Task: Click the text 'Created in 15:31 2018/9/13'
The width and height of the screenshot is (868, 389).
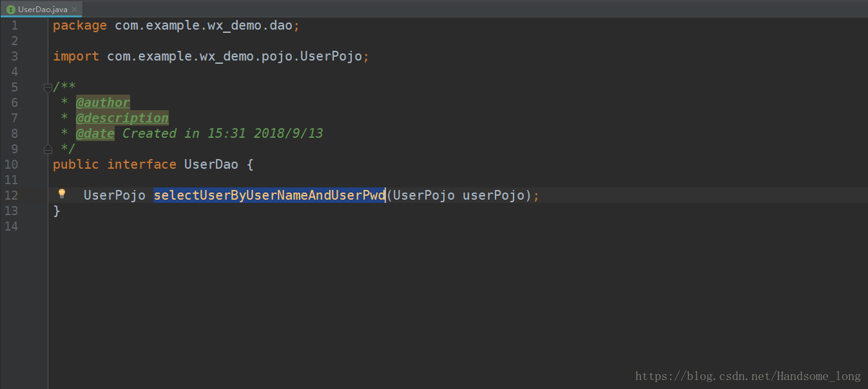Action: pyautogui.click(x=223, y=133)
